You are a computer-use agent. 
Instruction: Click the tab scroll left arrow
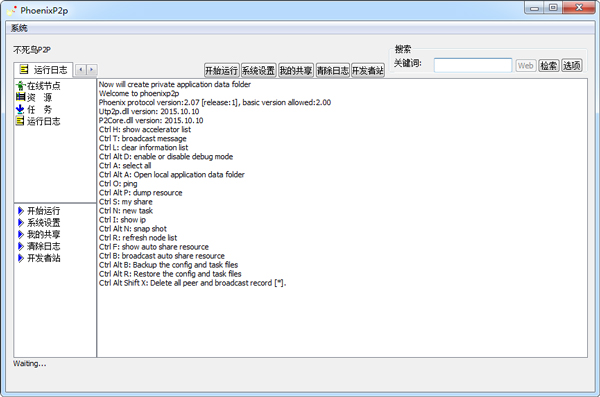click(x=81, y=70)
